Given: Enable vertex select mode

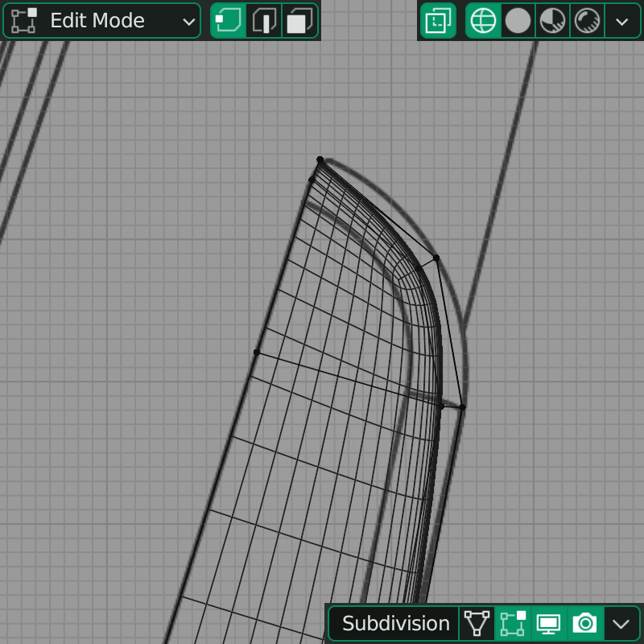Looking at the screenshot, I should (229, 21).
